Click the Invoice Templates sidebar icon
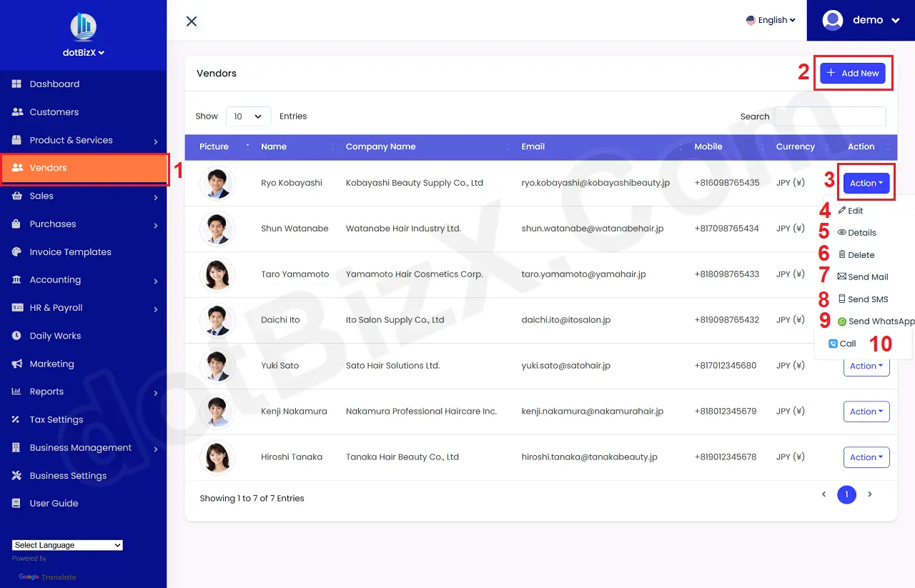 (x=16, y=251)
